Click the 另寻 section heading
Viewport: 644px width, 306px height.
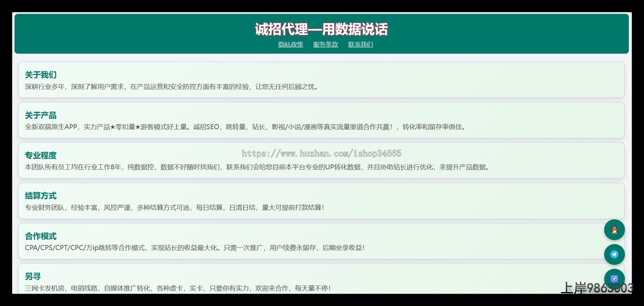coord(33,276)
